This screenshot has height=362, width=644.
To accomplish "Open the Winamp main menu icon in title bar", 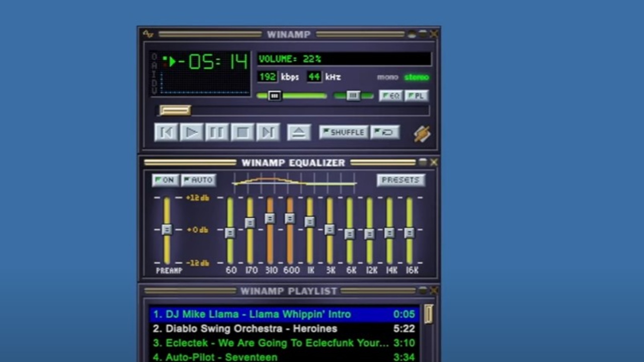I will (x=147, y=34).
